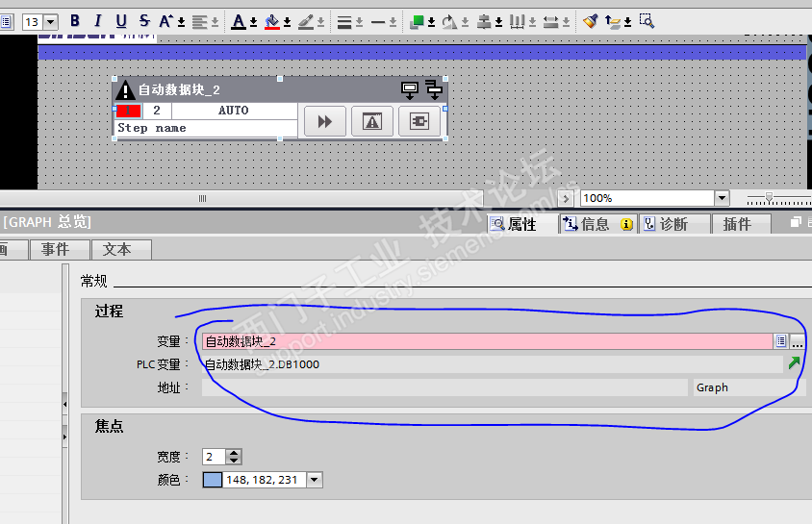The image size is (812, 524).
Task: Click the AUTO mode cell
Action: click(234, 111)
